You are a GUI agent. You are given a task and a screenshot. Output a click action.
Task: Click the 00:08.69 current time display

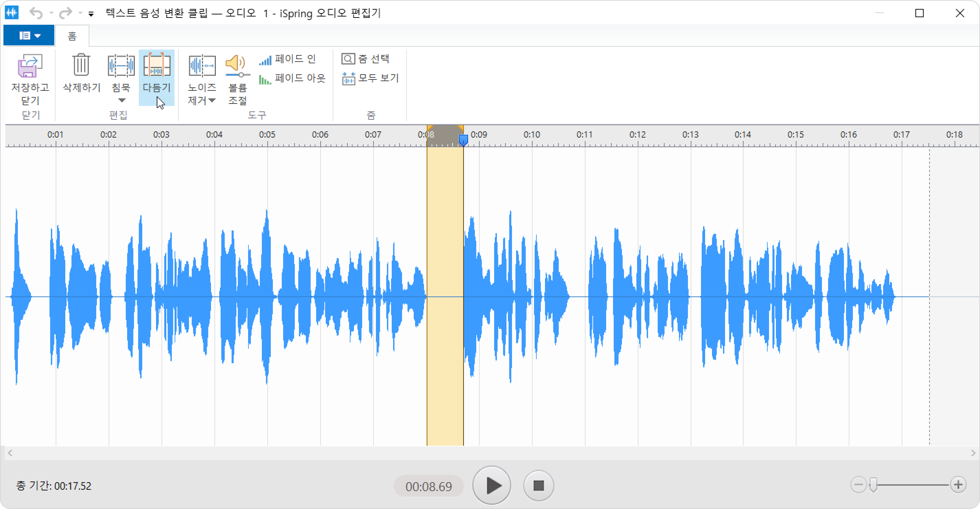[429, 486]
